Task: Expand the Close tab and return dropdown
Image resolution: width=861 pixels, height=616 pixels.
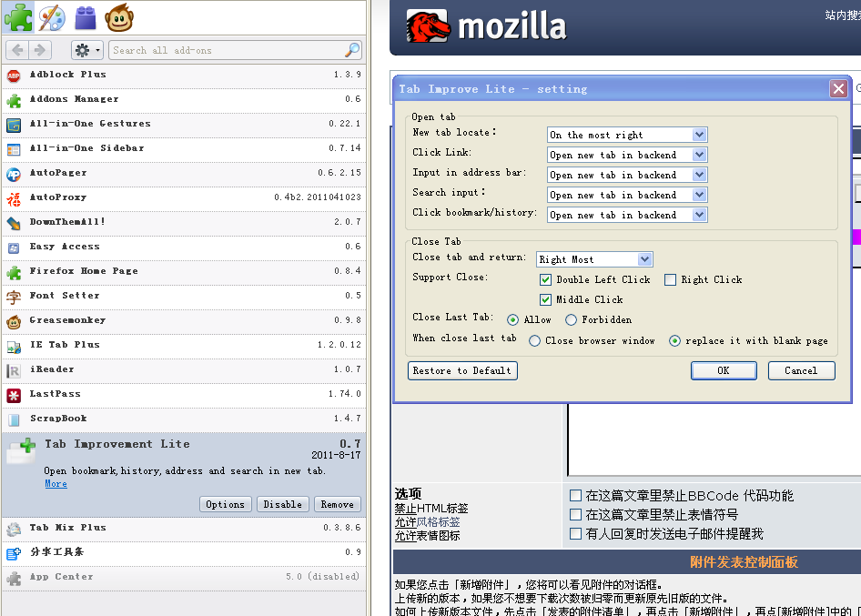Action: 644,259
